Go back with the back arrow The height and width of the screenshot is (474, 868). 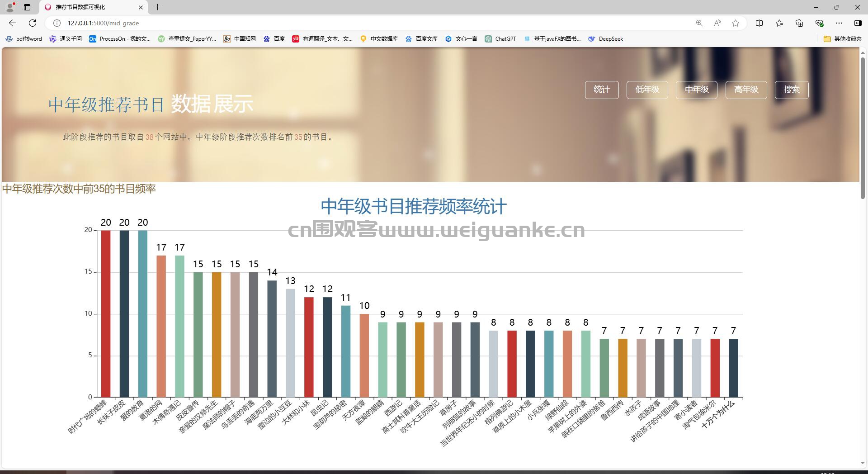pos(13,23)
